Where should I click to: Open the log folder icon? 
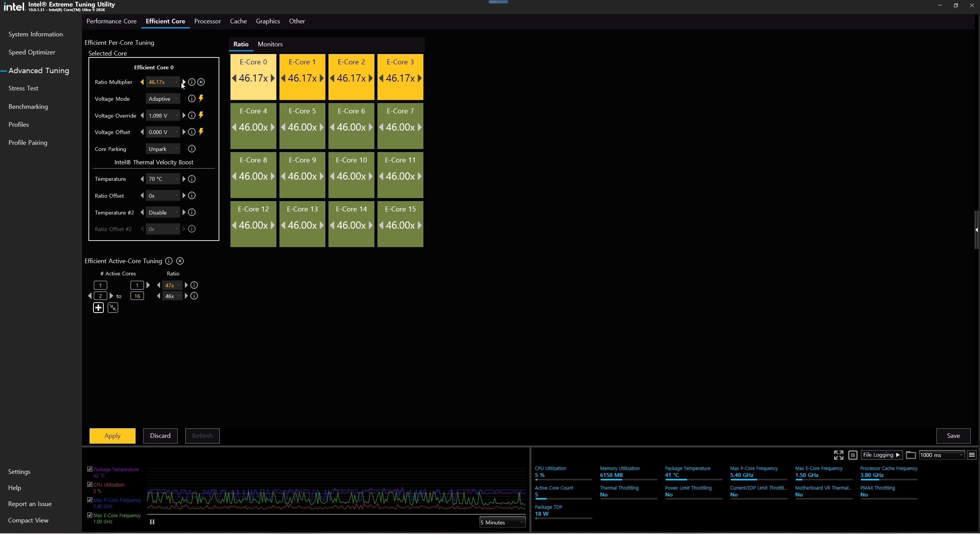pyautogui.click(x=911, y=455)
